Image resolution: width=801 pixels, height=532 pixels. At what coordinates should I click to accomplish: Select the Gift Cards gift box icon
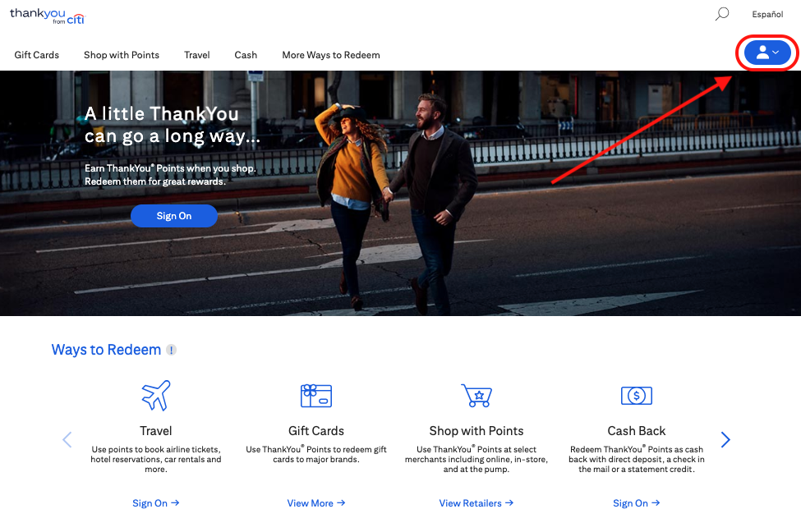(315, 395)
